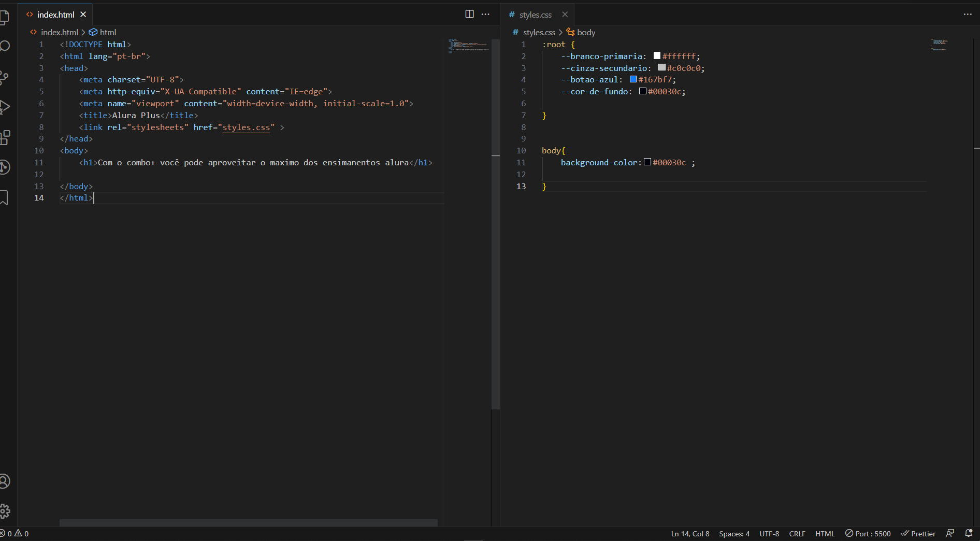The height and width of the screenshot is (541, 980).
Task: Click the horizontal scrollbar under index.html
Action: click(249, 523)
